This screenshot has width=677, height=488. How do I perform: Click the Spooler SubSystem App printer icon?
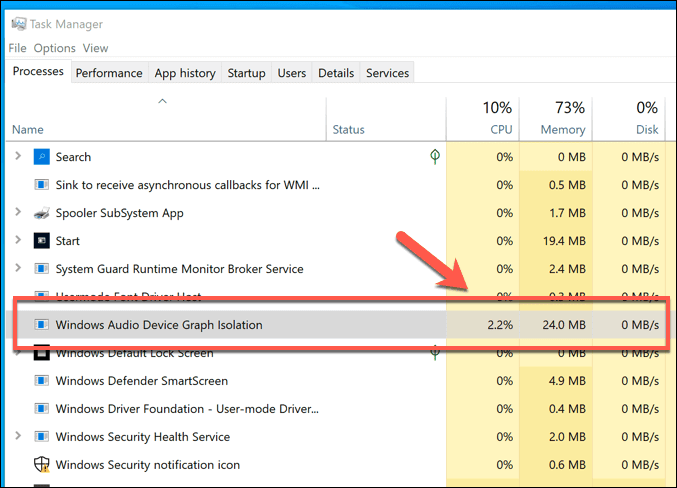pos(42,213)
